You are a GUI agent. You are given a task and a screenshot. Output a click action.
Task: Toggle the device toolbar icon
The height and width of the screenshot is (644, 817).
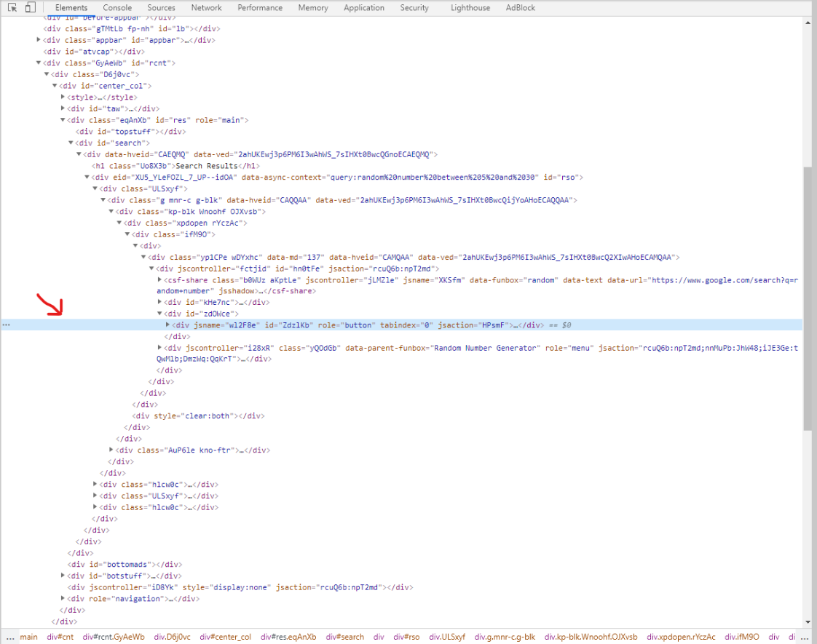pyautogui.click(x=31, y=7)
